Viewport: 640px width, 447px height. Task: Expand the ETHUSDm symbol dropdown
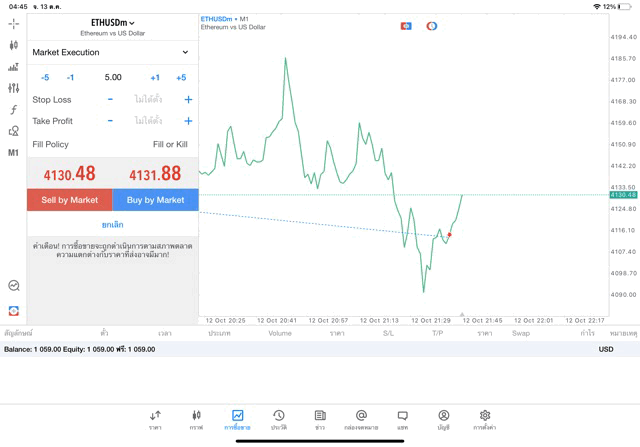pyautogui.click(x=112, y=23)
